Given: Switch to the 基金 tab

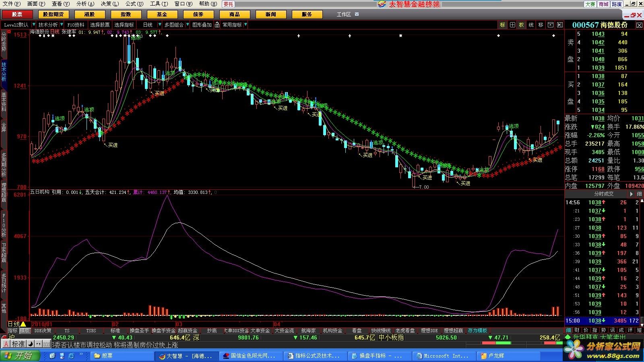Looking at the screenshot, I should coord(162,14).
